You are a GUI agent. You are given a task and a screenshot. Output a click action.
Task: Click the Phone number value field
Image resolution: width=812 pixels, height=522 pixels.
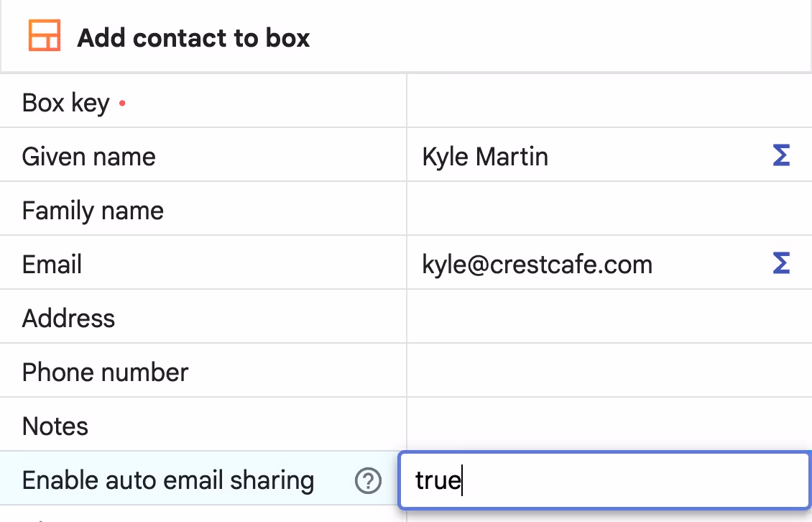(609, 370)
